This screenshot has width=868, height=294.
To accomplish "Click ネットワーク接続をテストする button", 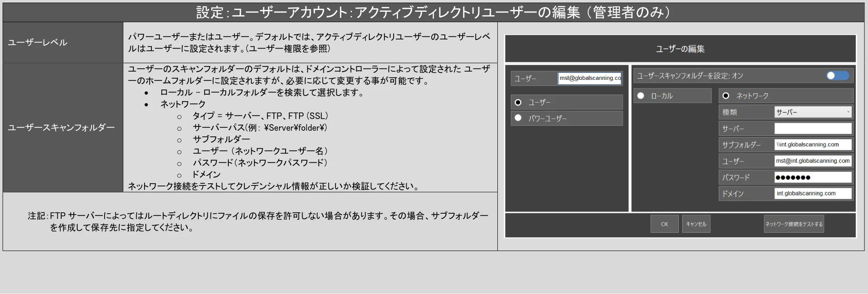I will click(x=794, y=224).
